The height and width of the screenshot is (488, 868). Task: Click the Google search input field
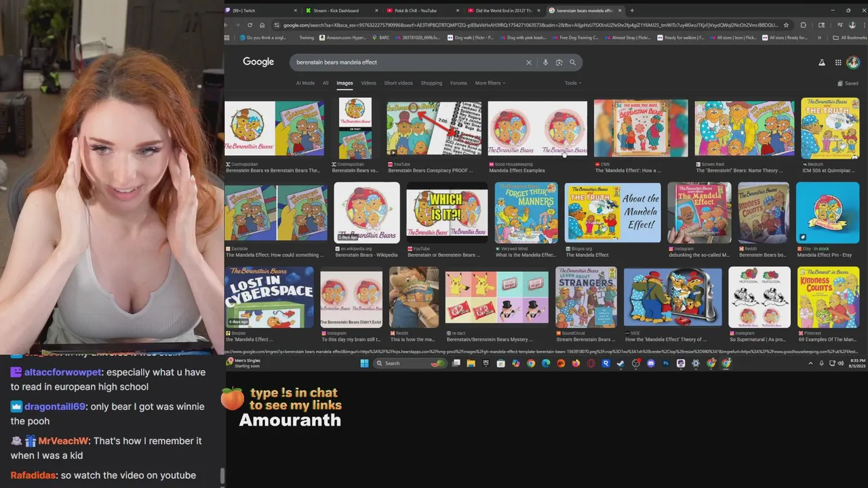pyautogui.click(x=407, y=62)
